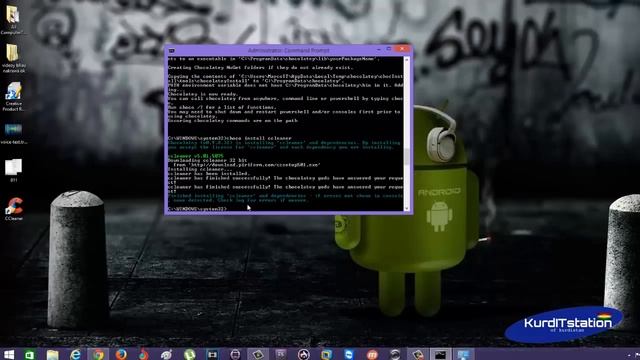Close the Administrator Command Prompt window
The height and width of the screenshot is (360, 640).
(x=402, y=49)
